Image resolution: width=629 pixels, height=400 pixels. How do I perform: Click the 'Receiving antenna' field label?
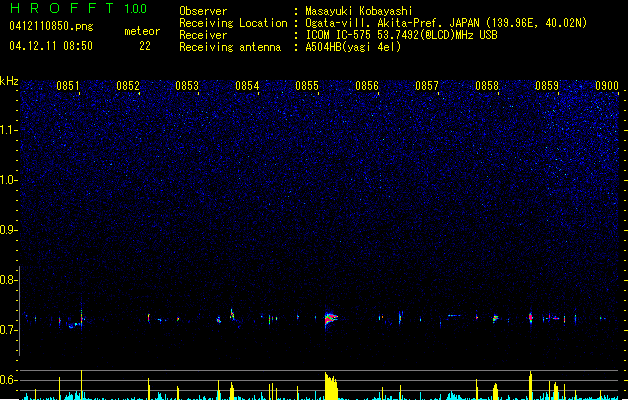[x=230, y=47]
